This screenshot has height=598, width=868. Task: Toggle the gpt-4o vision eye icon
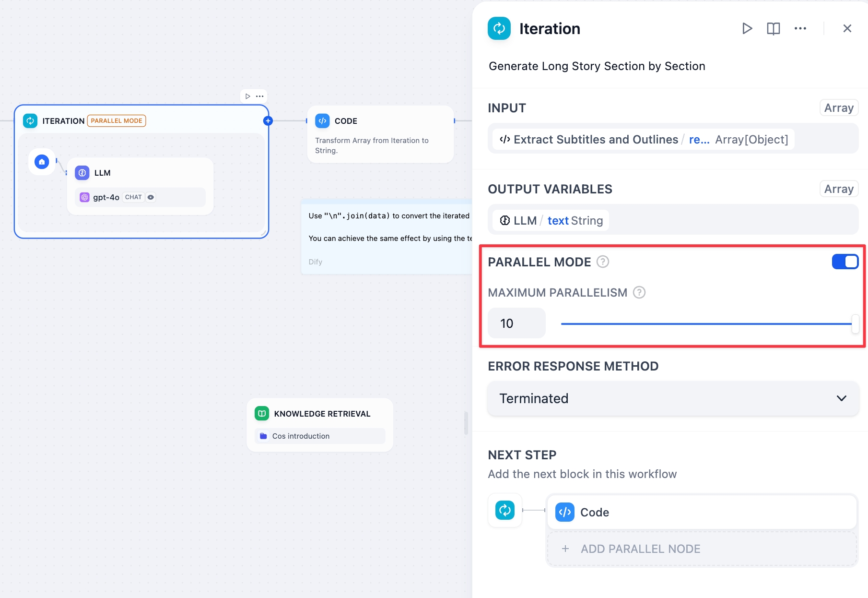tap(151, 197)
